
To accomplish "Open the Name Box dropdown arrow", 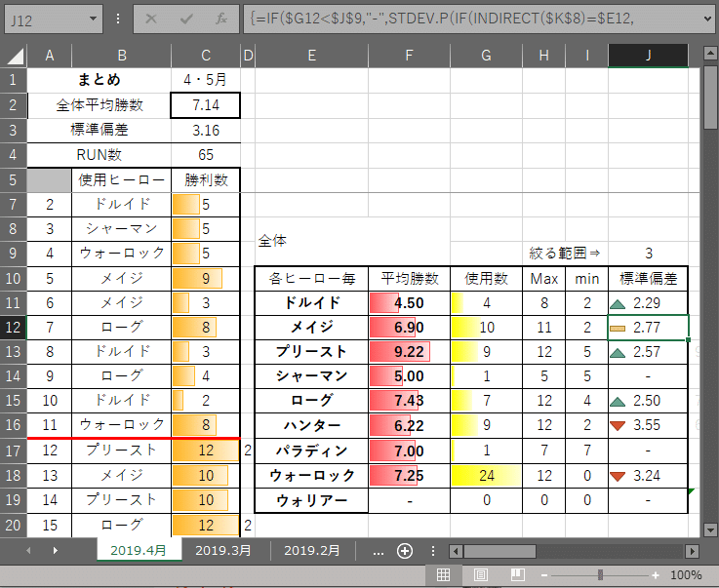I will point(93,19).
